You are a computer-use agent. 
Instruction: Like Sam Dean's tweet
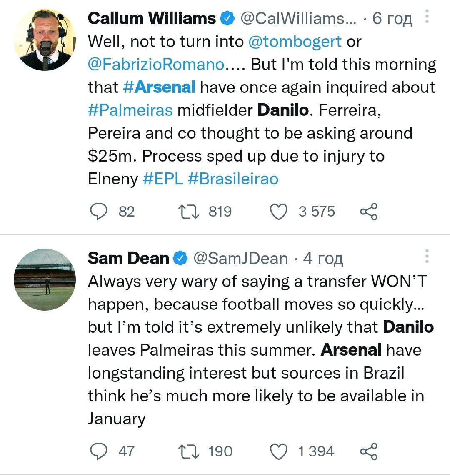click(x=279, y=451)
